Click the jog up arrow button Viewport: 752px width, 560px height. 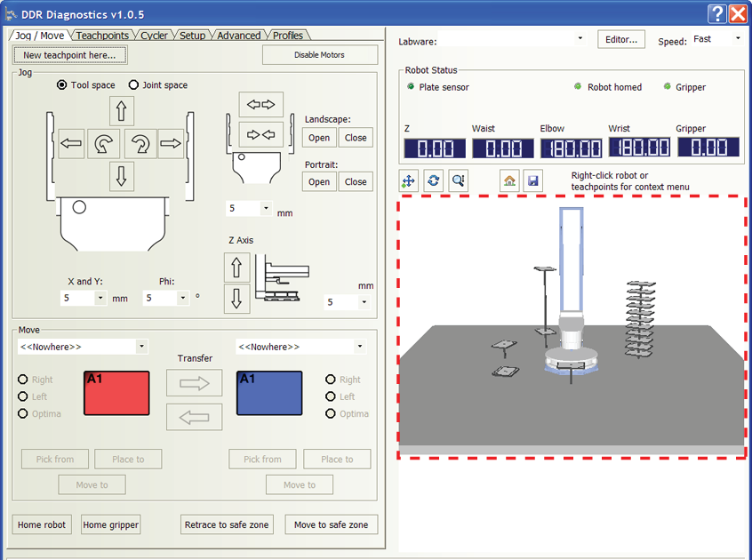click(122, 111)
